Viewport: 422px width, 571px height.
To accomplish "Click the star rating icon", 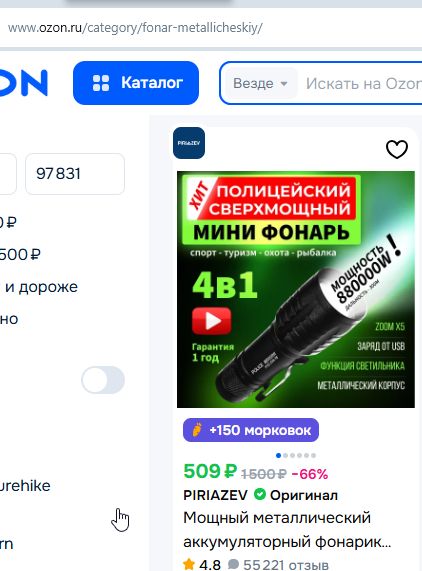I will click(x=189, y=564).
